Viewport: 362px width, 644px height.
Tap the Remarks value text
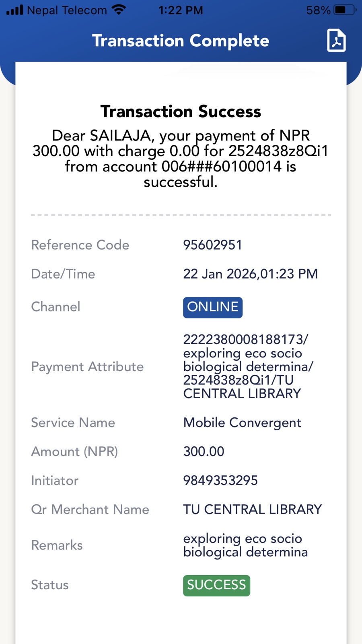click(x=245, y=545)
